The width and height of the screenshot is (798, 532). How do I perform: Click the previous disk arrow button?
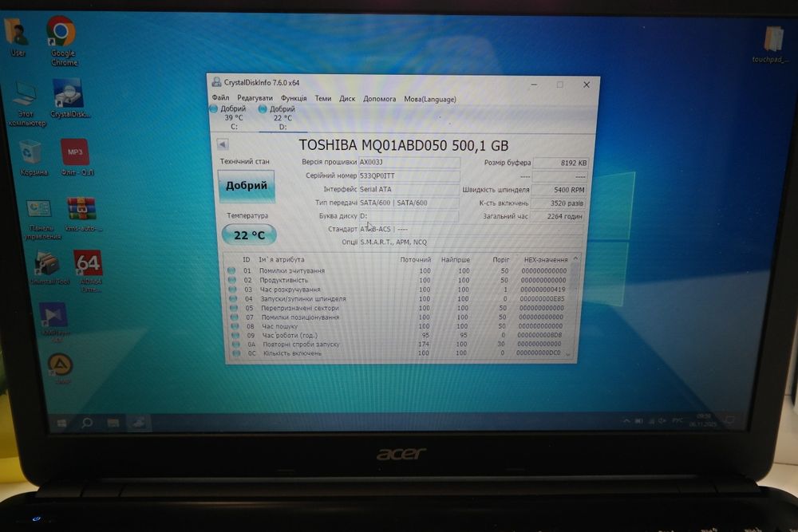[223, 144]
